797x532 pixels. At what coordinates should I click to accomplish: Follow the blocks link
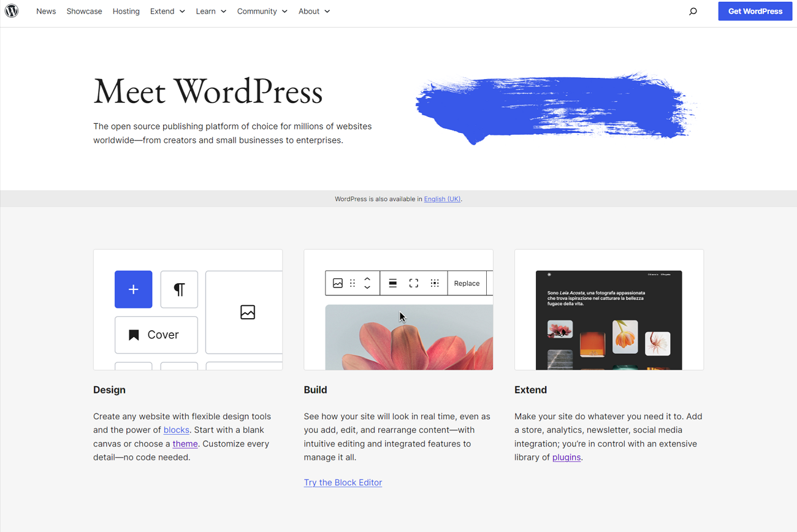(x=176, y=430)
